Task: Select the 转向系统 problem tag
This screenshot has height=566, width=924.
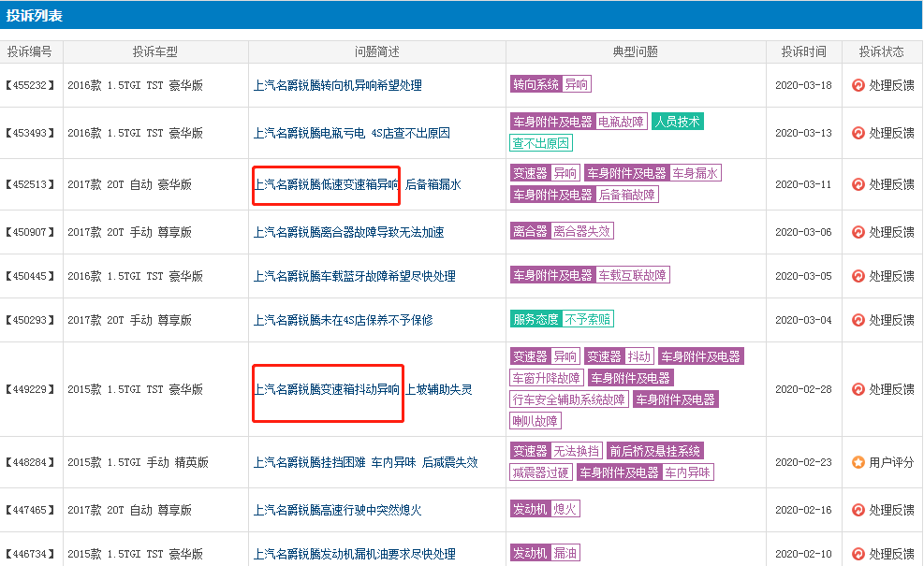Action: 535,84
